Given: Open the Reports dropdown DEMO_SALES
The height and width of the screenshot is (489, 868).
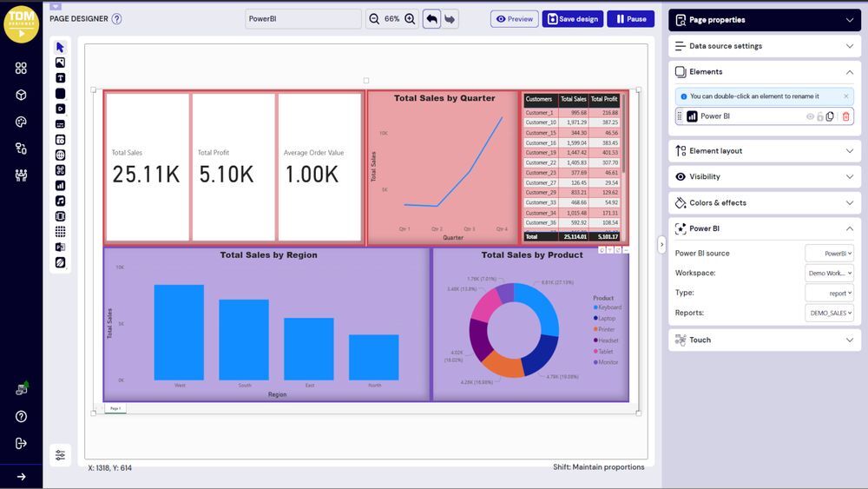Looking at the screenshot, I should (829, 313).
